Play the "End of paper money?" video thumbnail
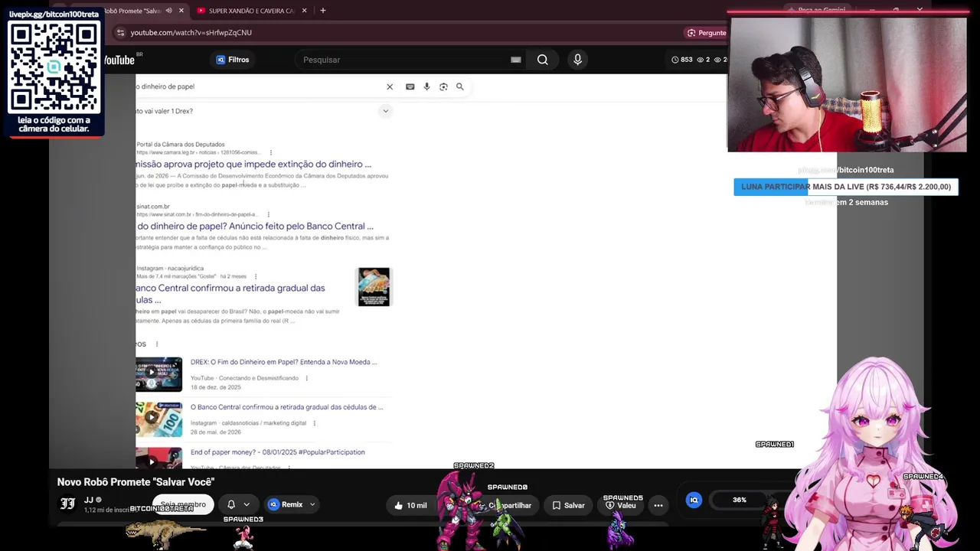The image size is (980, 551). click(x=159, y=458)
